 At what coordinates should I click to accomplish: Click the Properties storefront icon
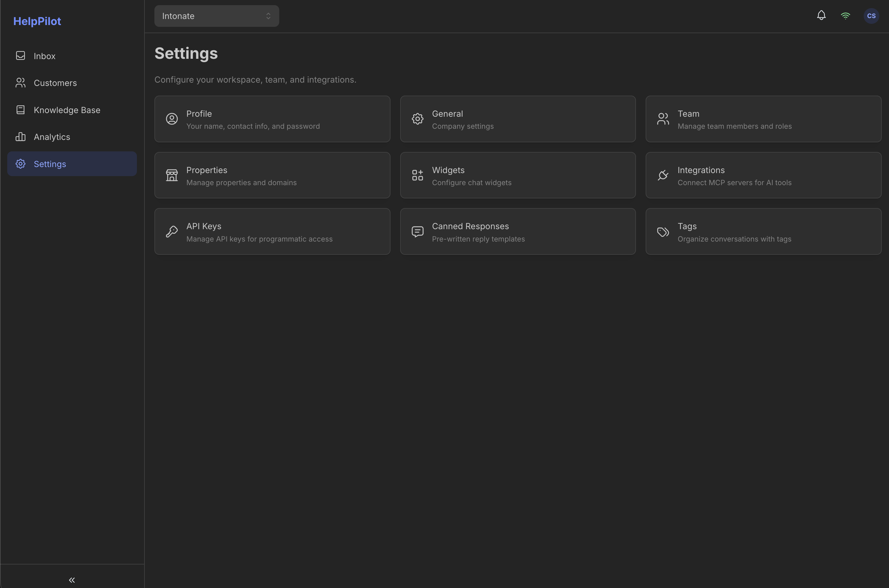click(172, 175)
